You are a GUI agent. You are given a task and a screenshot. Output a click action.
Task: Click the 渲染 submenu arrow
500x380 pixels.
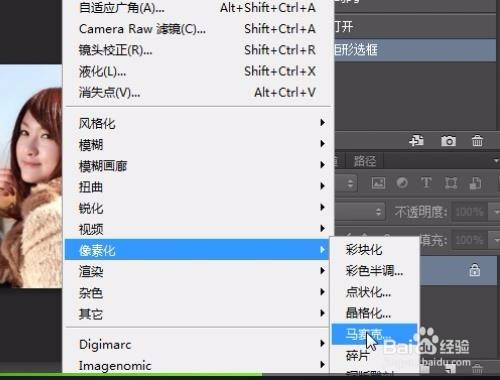[322, 270]
